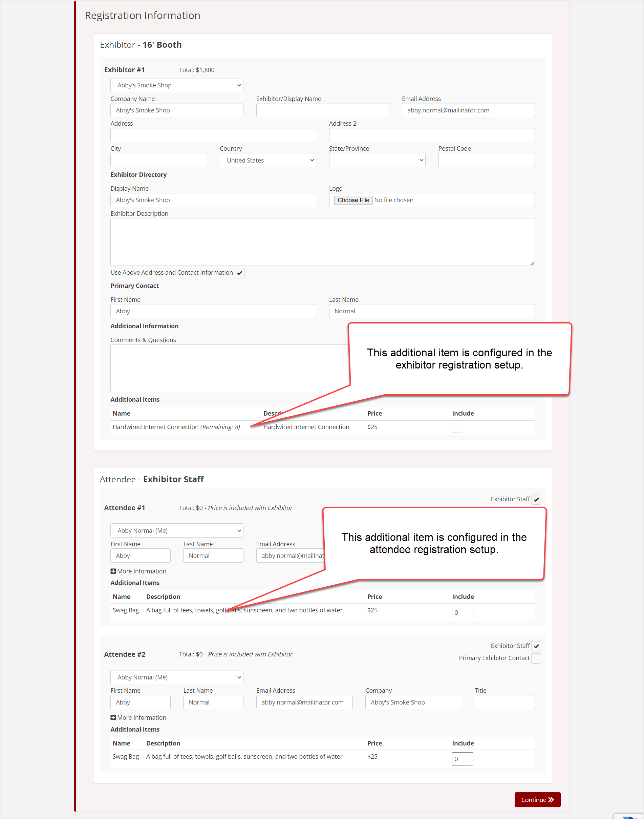
Task: Click Swag Bag quantity field for Attendee #1
Action: pyautogui.click(x=462, y=612)
